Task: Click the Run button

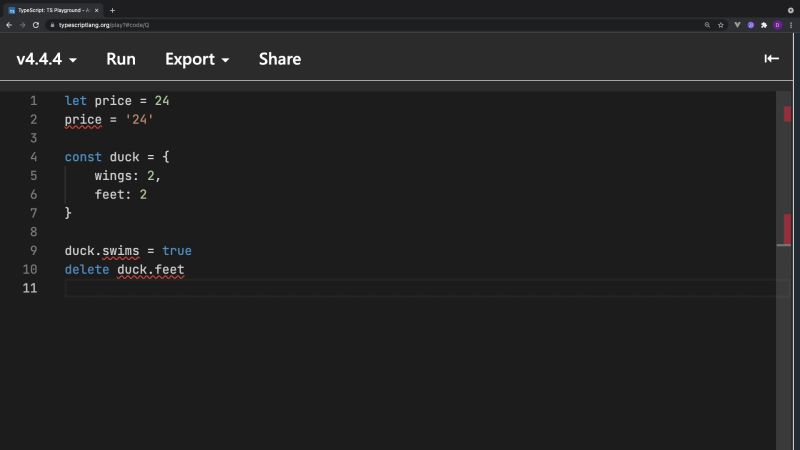Action: coord(121,59)
